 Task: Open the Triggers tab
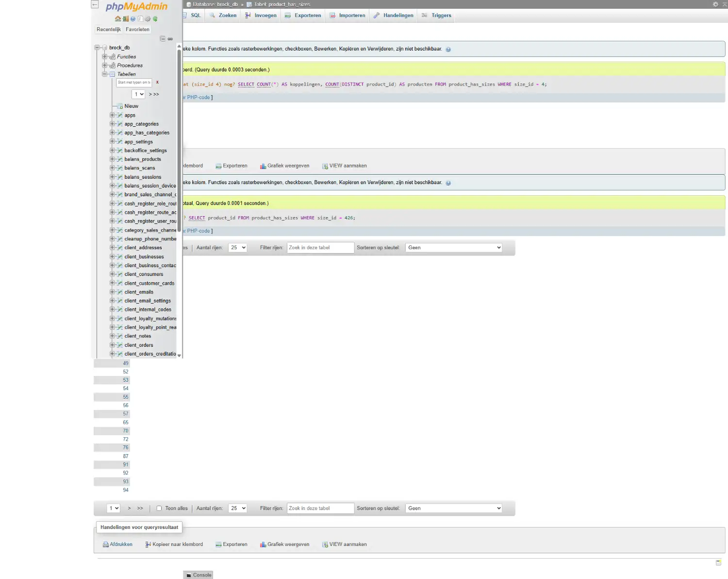click(436, 16)
